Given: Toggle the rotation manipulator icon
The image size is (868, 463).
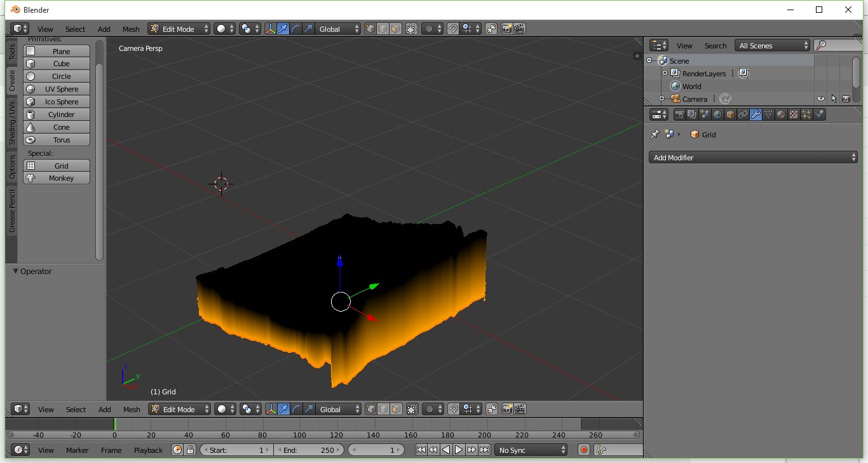Looking at the screenshot, I should [295, 28].
